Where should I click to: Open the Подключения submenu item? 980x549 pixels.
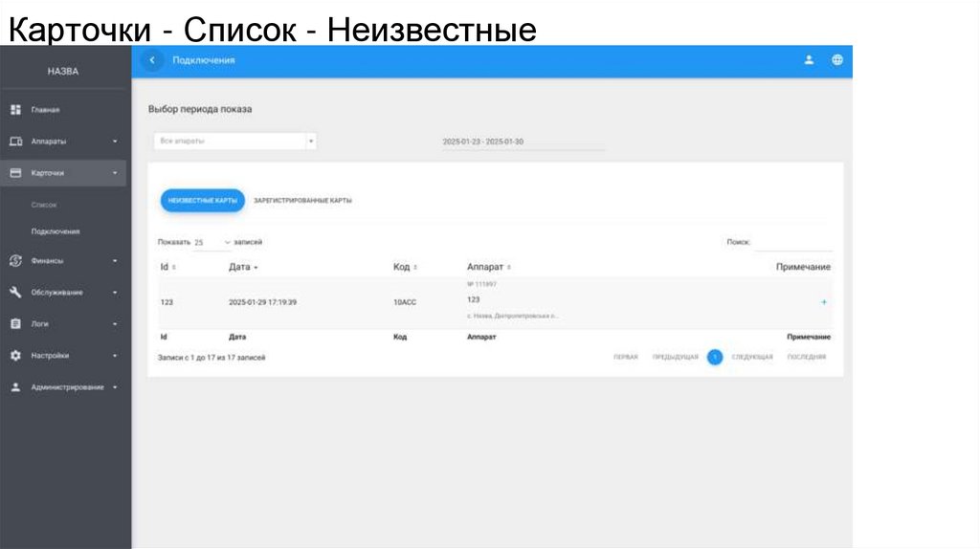tap(56, 231)
